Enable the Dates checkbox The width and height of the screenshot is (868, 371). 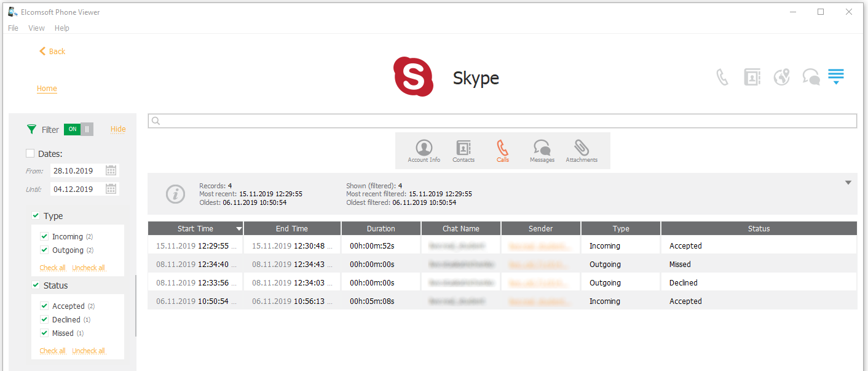[30, 154]
